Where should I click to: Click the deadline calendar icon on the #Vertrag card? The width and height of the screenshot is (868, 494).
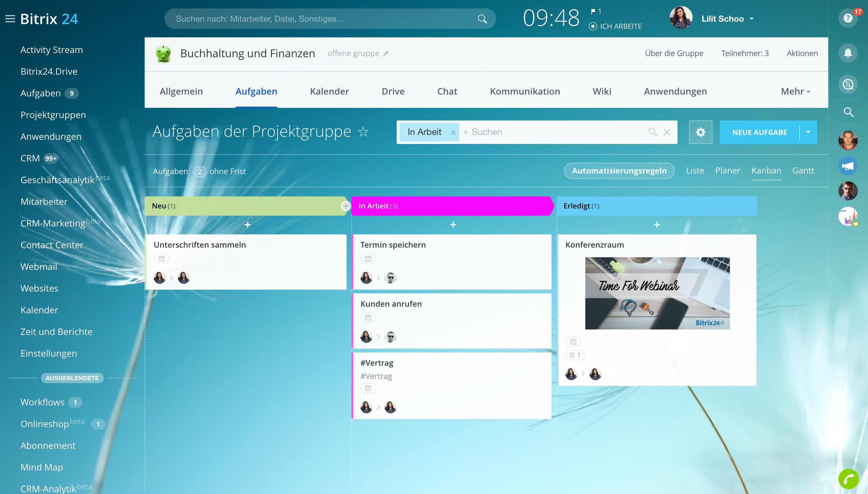point(368,388)
